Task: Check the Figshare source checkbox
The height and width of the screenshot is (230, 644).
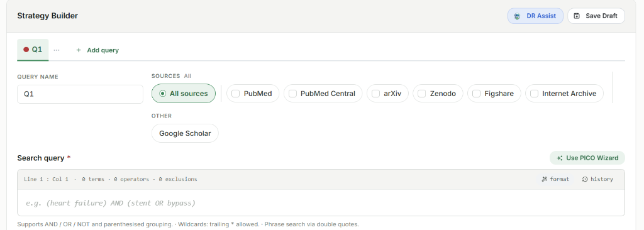Action: tap(477, 94)
